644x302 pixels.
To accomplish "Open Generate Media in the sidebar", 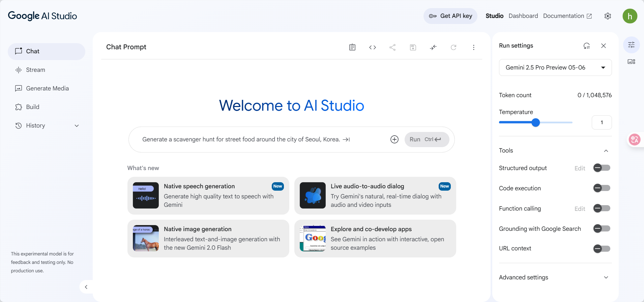I will [x=47, y=88].
